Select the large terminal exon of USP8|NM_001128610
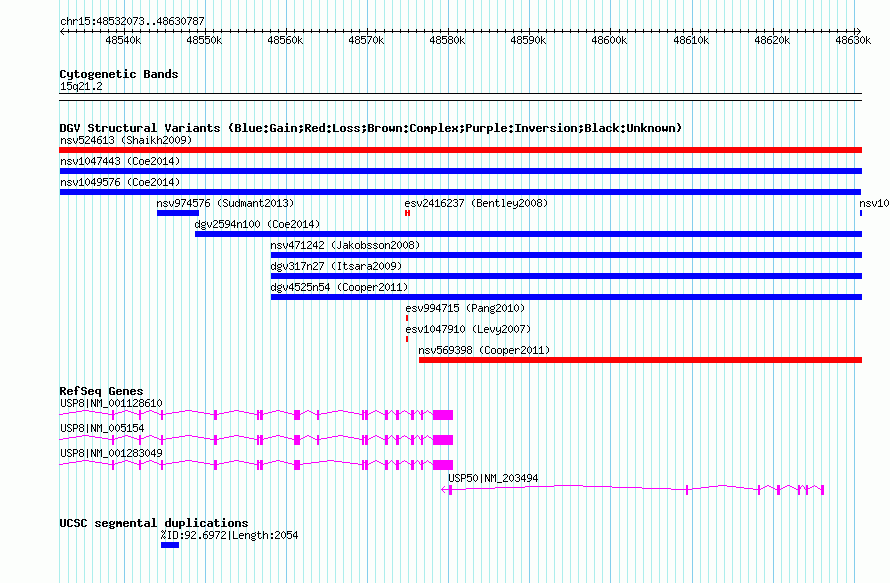The height and width of the screenshot is (583, 890). (x=443, y=415)
